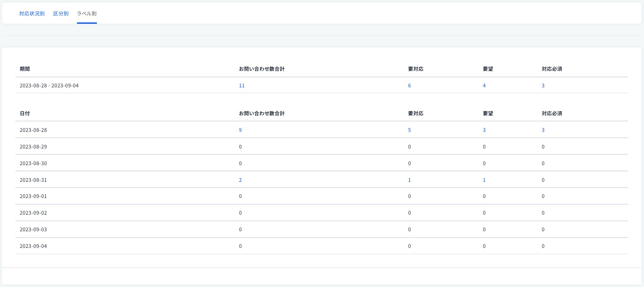644x287 pixels.
Task: Click the period 要望 count 4
Action: (484, 86)
